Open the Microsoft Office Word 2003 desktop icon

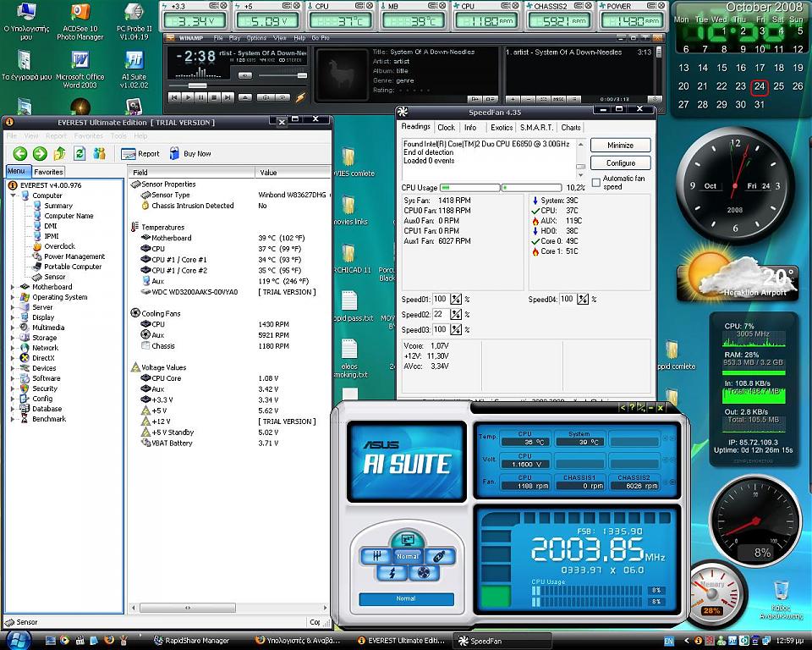[x=80, y=69]
